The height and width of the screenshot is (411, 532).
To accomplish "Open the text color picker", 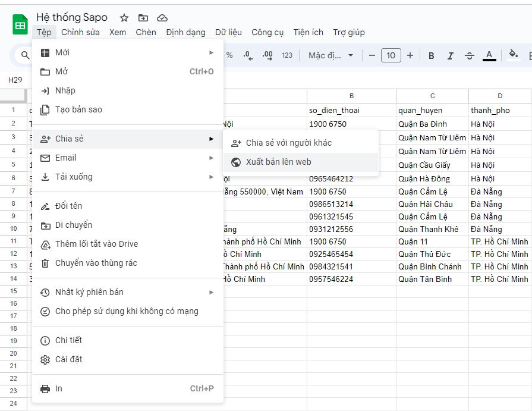I will pos(489,56).
